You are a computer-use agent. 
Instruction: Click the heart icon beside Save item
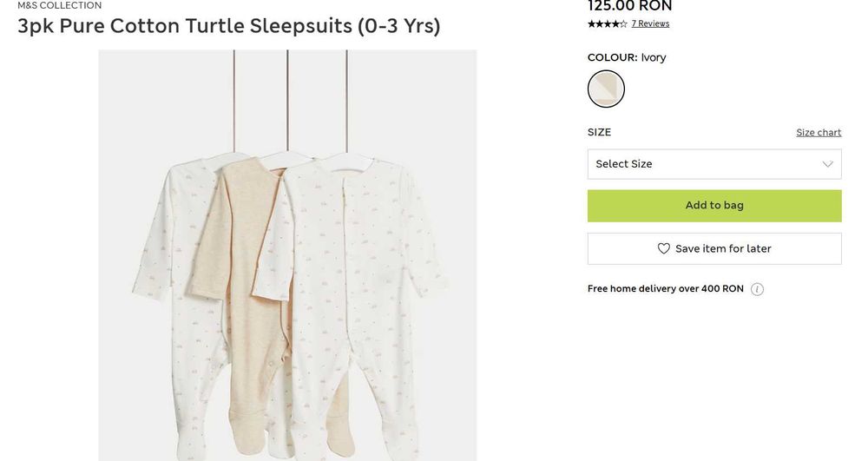coord(664,248)
